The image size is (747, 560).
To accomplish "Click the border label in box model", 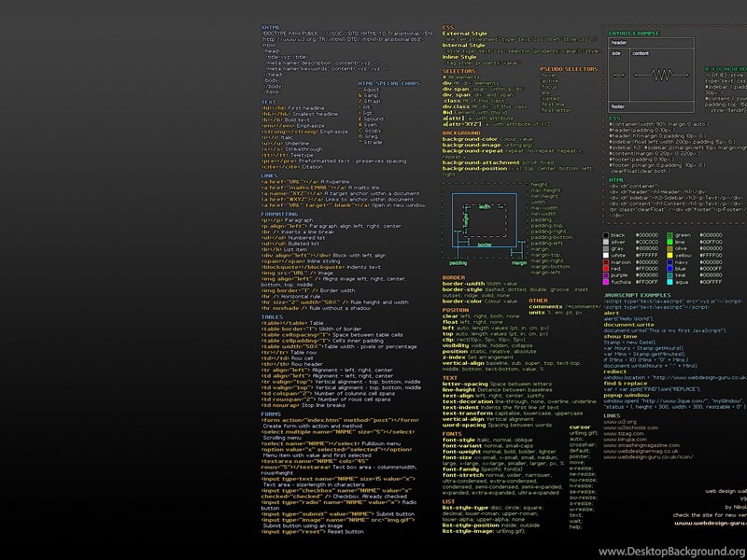I will click(485, 245).
